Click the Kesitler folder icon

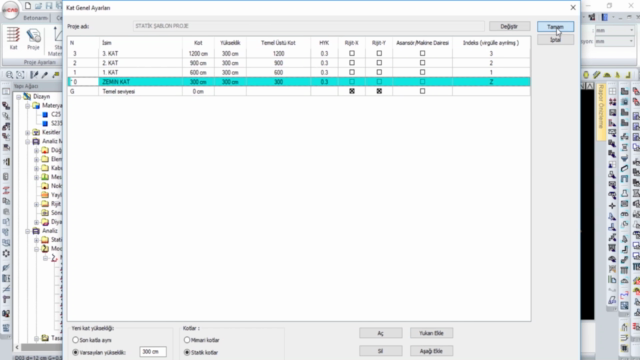tap(36, 132)
